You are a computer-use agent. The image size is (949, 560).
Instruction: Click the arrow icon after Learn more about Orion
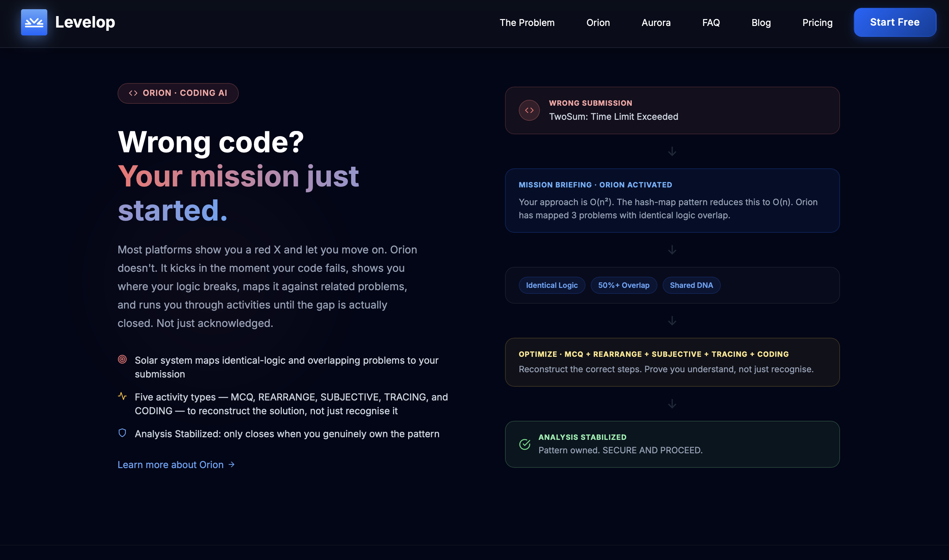click(x=232, y=464)
